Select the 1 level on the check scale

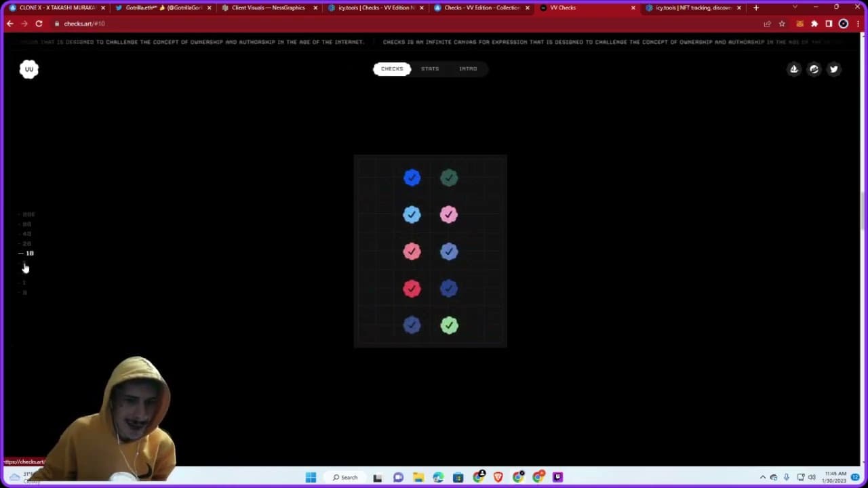point(24,283)
